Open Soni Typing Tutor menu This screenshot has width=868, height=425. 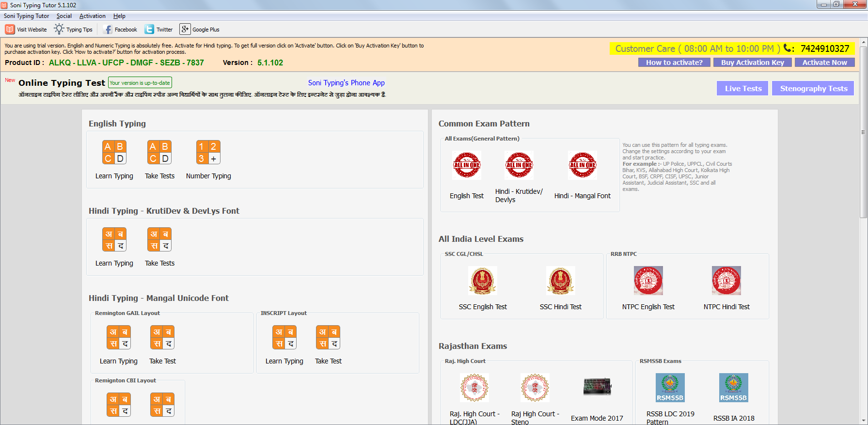click(26, 16)
